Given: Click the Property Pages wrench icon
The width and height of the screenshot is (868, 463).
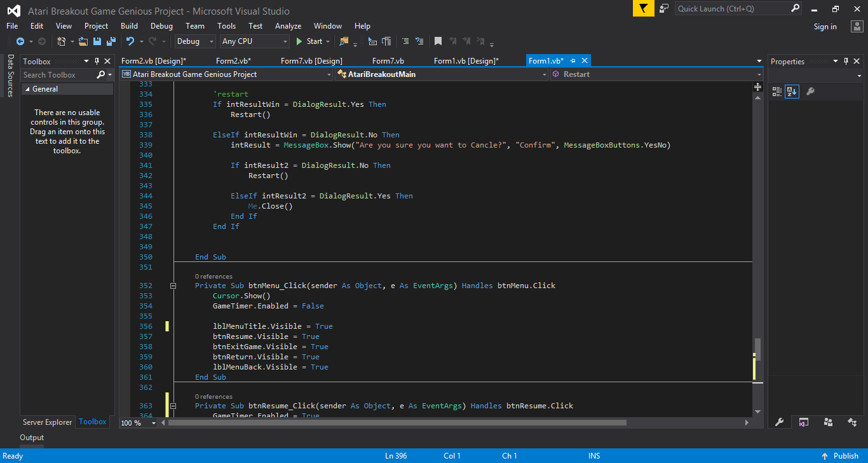Looking at the screenshot, I should pyautogui.click(x=810, y=92).
